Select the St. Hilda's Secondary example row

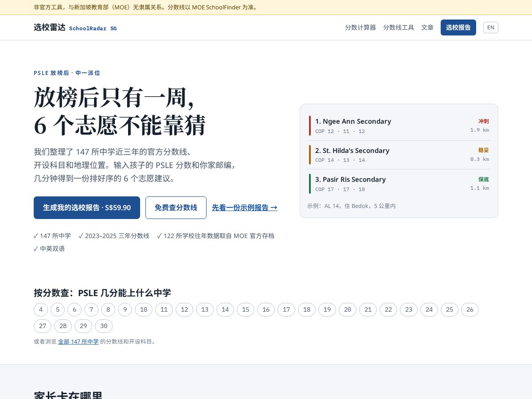coord(399,155)
